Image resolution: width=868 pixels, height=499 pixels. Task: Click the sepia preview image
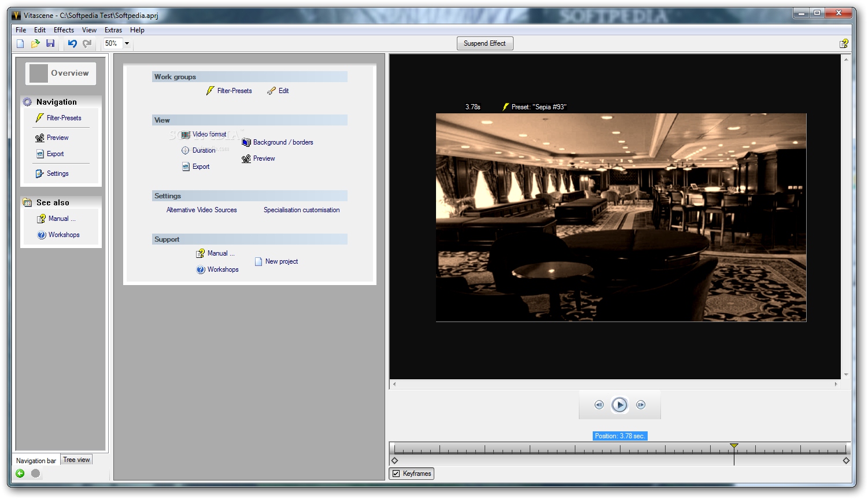point(621,217)
